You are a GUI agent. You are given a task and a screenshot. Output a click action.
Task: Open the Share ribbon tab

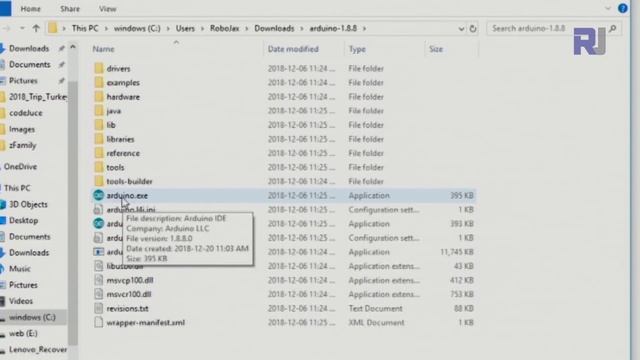70,9
